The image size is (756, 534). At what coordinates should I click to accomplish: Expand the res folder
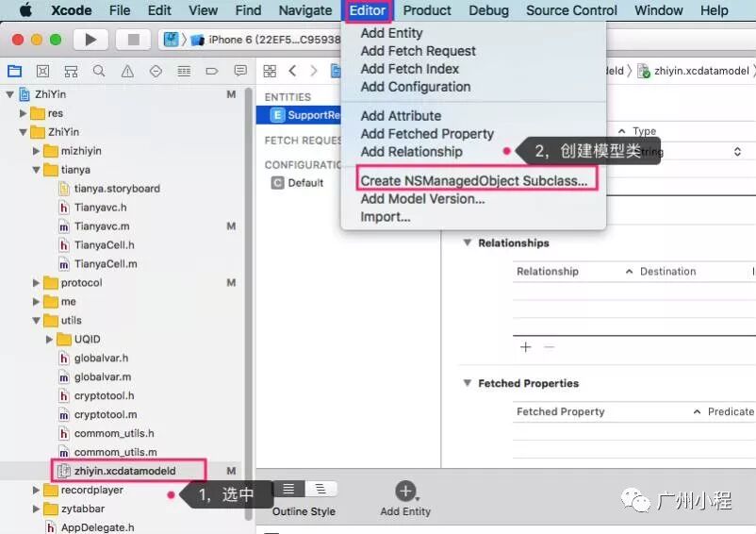(x=23, y=113)
